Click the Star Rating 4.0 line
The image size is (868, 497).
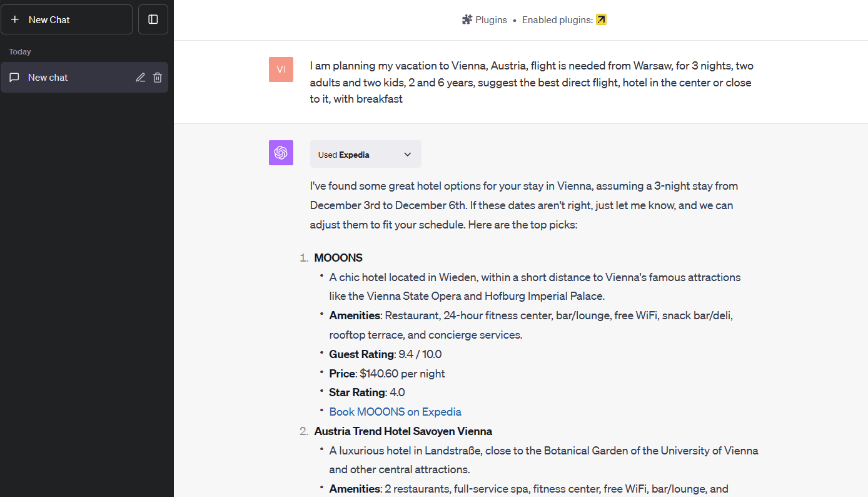point(367,392)
